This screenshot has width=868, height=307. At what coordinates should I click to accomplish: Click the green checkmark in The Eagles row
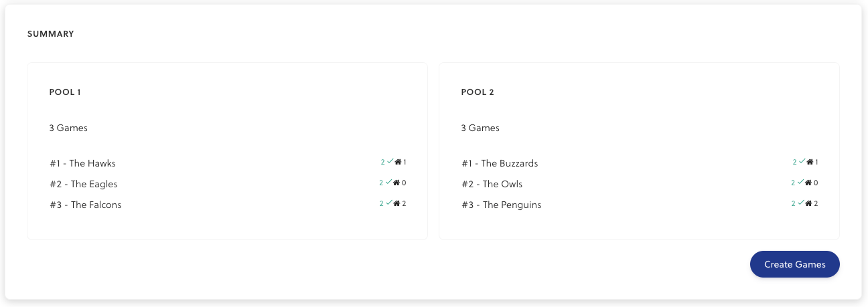click(x=388, y=182)
